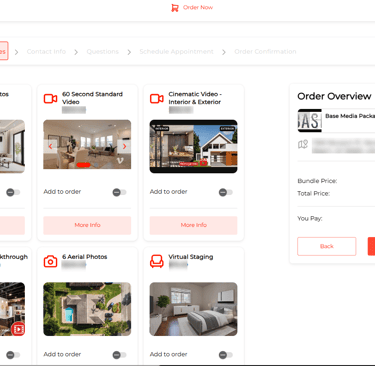
Task: Toggle Add to order for Cinematic Video
Action: click(x=226, y=192)
